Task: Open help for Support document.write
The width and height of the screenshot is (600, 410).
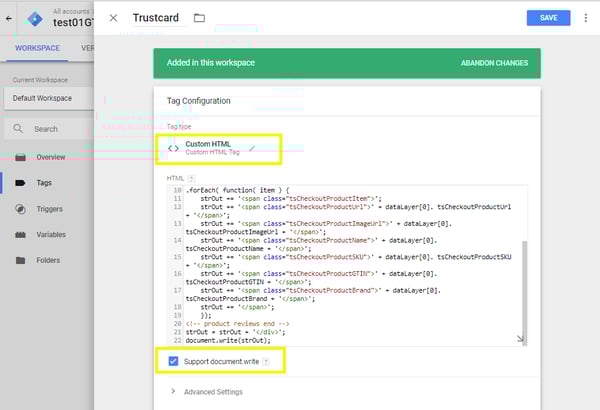Action: [x=266, y=361]
